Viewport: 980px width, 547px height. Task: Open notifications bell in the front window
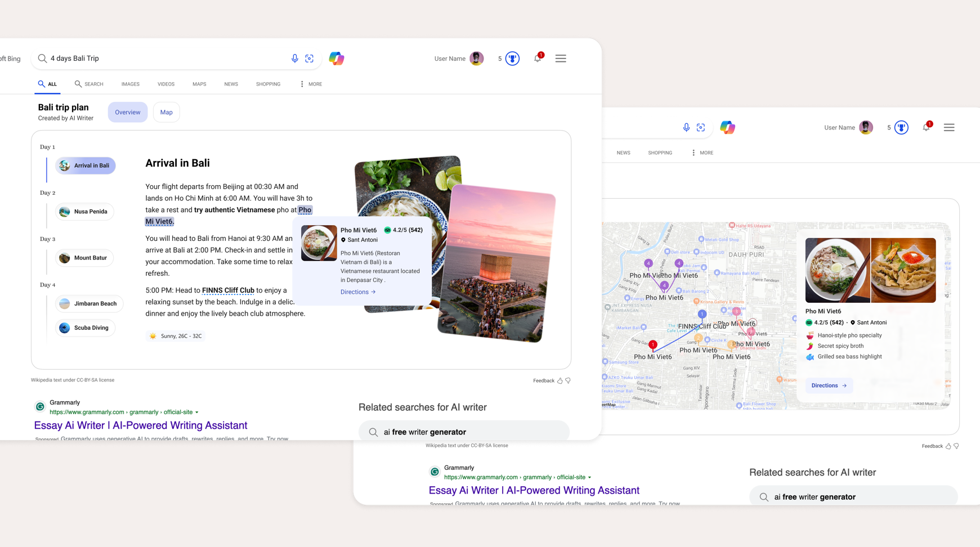point(538,58)
